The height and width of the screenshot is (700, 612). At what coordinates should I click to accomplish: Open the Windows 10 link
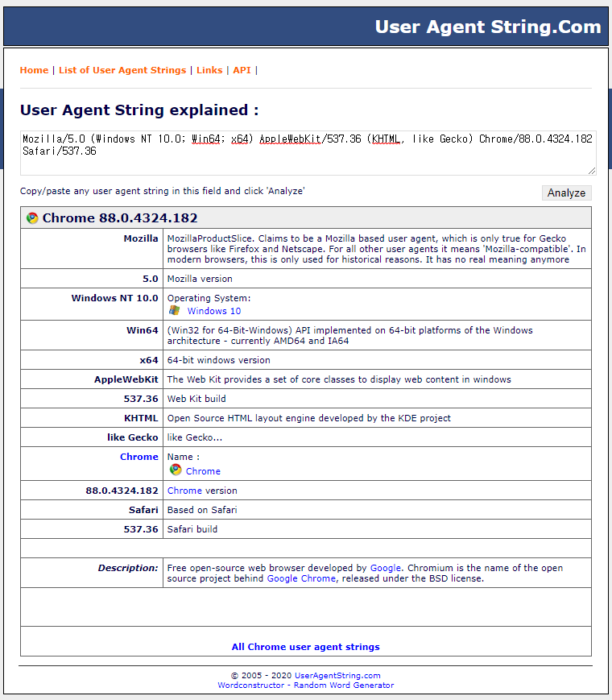(x=214, y=311)
